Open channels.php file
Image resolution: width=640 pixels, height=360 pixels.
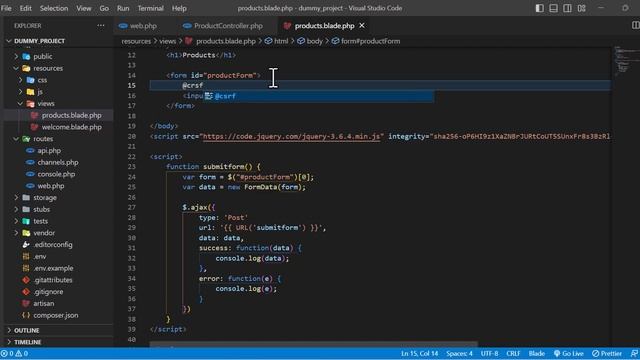58,162
